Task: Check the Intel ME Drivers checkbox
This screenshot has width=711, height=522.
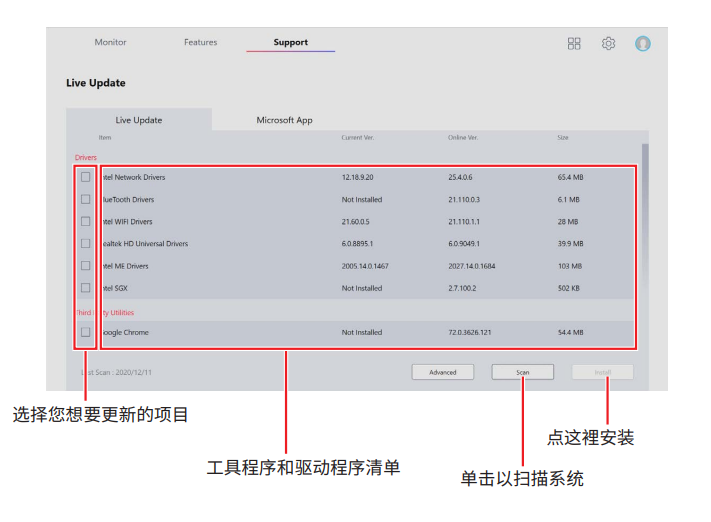Action: point(85,266)
